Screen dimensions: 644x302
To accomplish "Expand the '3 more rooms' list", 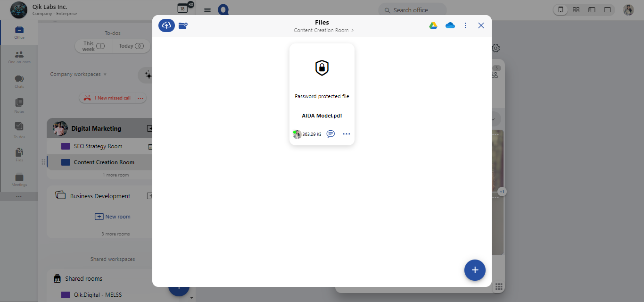I will (x=116, y=234).
